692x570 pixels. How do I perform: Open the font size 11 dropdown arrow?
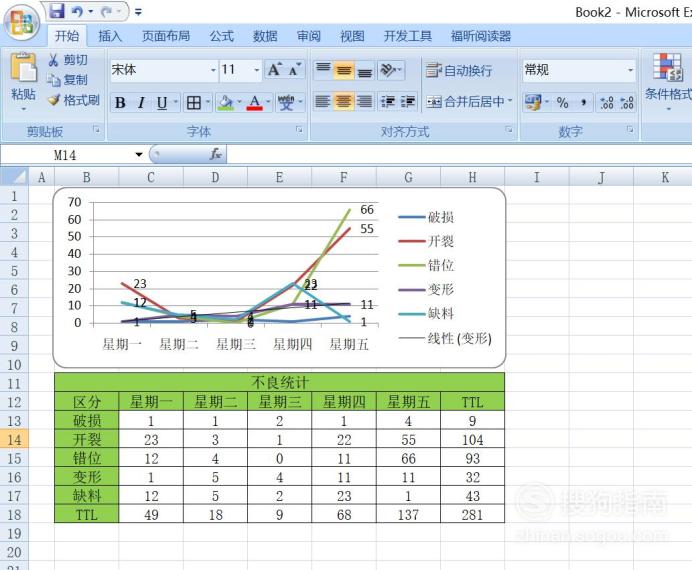coord(256,70)
